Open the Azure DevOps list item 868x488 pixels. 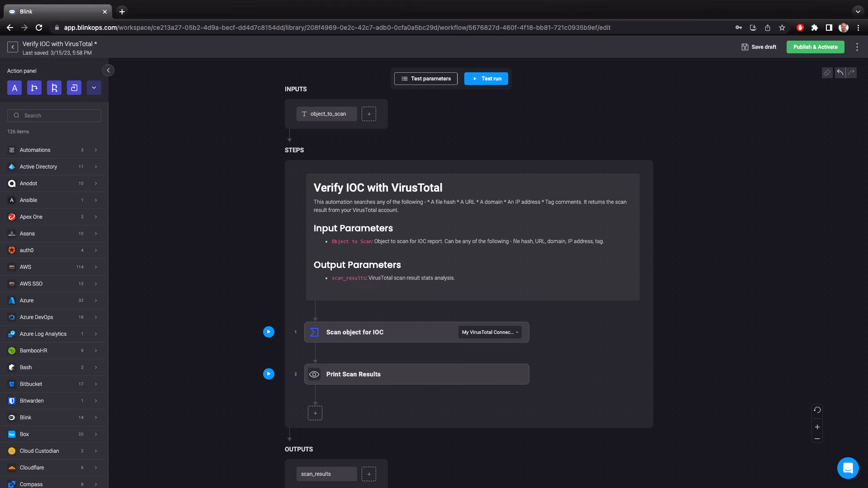52,317
